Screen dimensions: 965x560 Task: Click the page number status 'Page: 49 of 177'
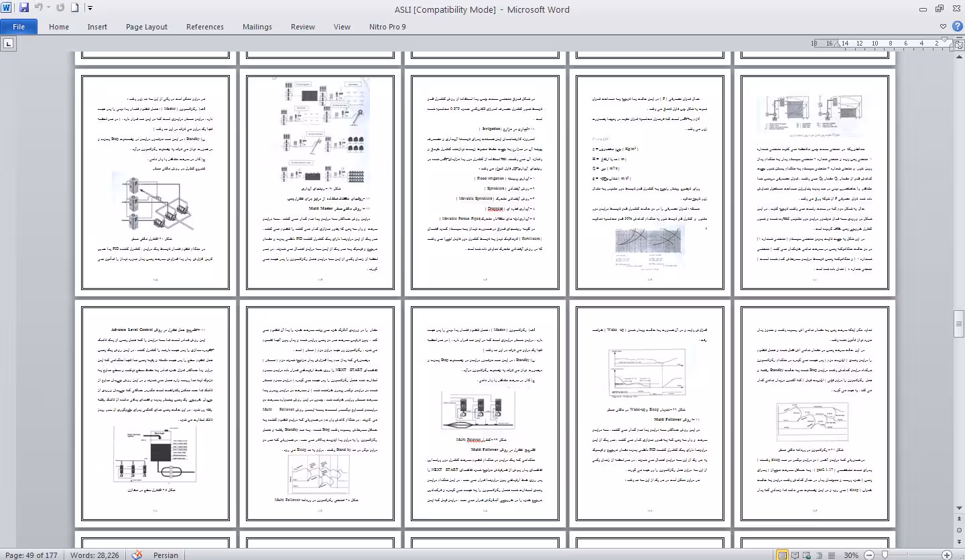tap(31, 555)
